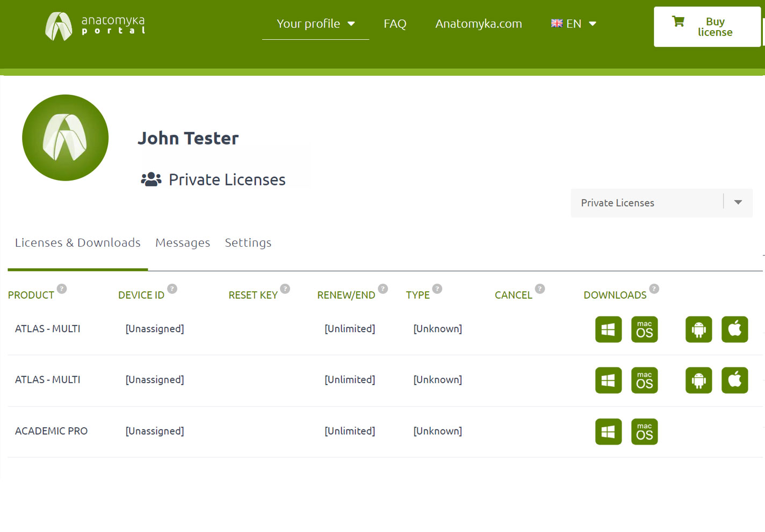Click the group people icon

point(151,179)
